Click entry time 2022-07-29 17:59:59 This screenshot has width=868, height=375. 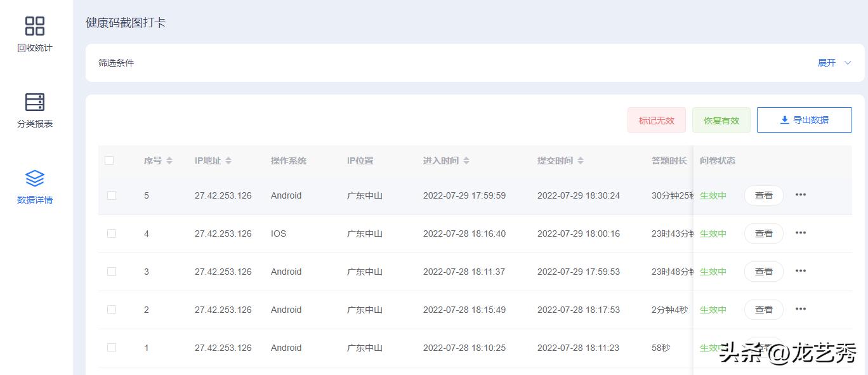(x=464, y=195)
